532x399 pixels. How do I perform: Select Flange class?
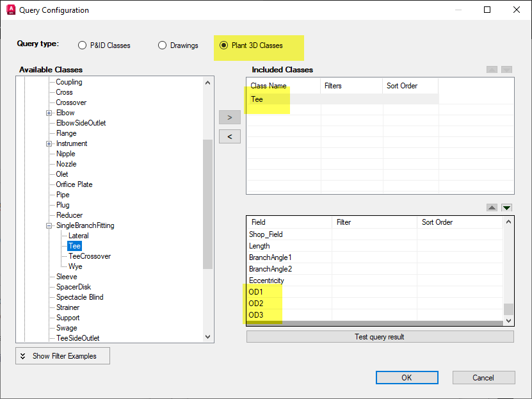point(66,133)
